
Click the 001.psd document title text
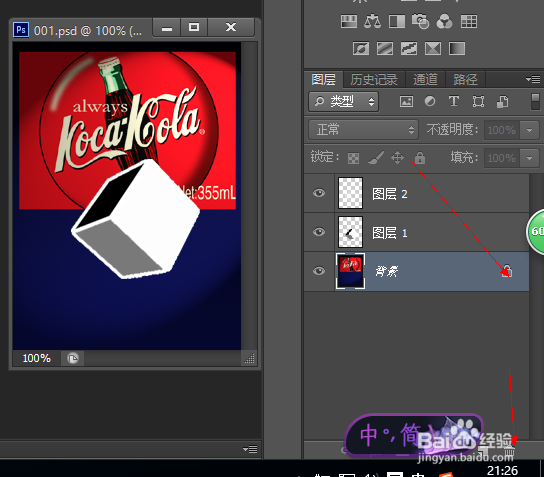pos(88,31)
